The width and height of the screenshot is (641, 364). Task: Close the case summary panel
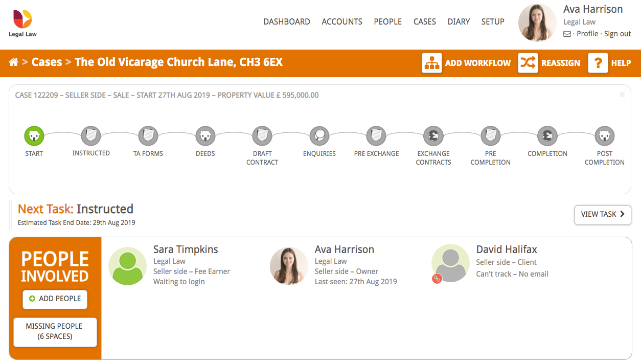click(622, 95)
